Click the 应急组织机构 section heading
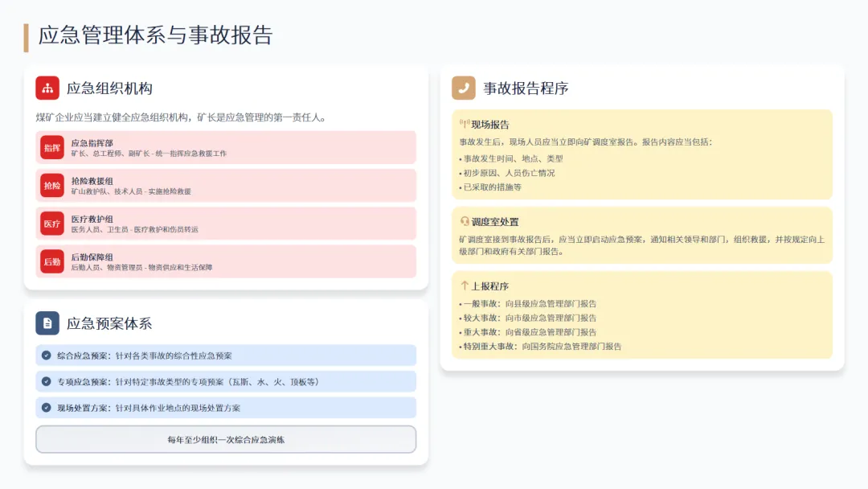The height and width of the screenshot is (489, 868). 109,88
